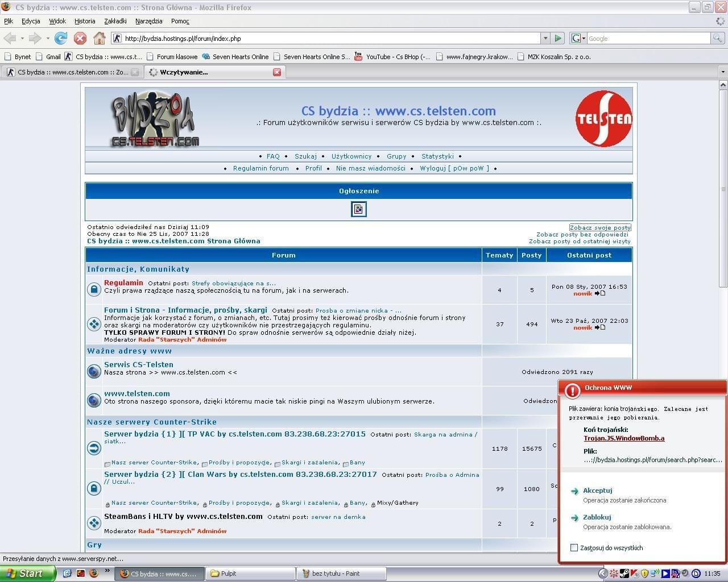Click Wyloguj [ pOw poW ] link
Viewport: 728px width, 582px height.
(454, 168)
